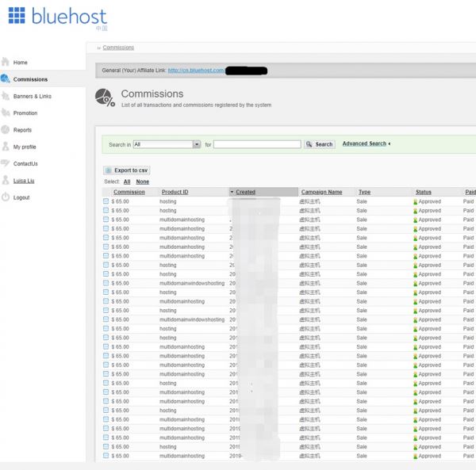Go to the Promotion section

pyautogui.click(x=25, y=113)
